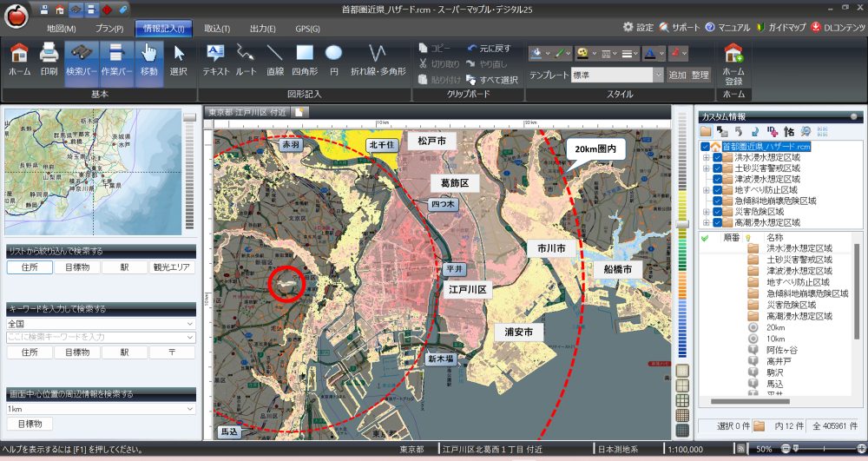Uncheck the 災害危険区域 layer checkbox
Viewport: 868px width, 461px height.
[717, 211]
